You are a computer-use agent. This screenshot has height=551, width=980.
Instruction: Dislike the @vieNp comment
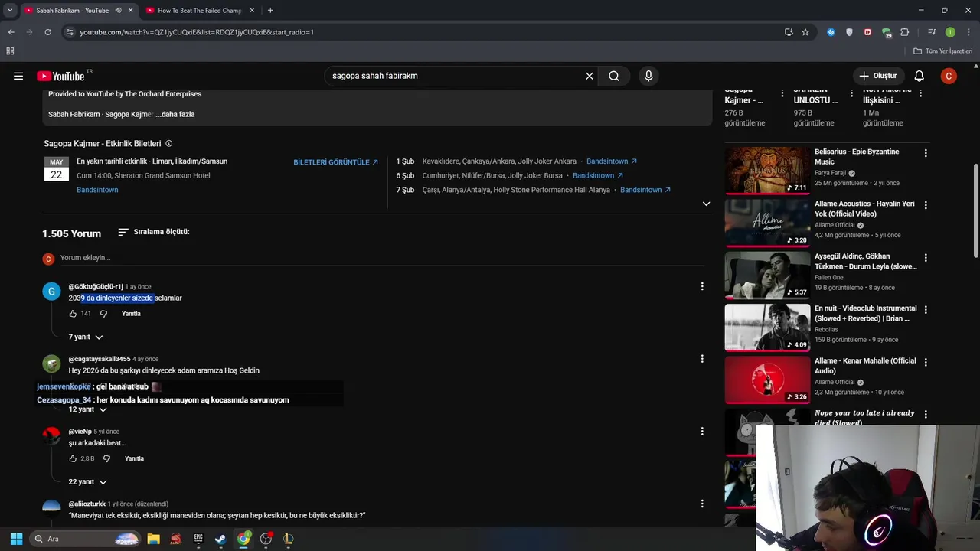tap(106, 458)
